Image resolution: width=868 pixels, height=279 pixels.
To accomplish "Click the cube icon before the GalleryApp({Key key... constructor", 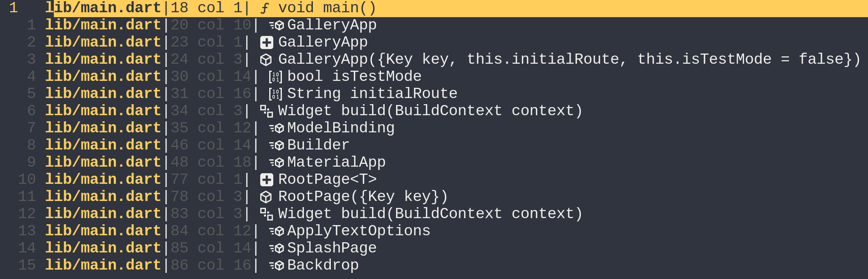I will coord(266,60).
